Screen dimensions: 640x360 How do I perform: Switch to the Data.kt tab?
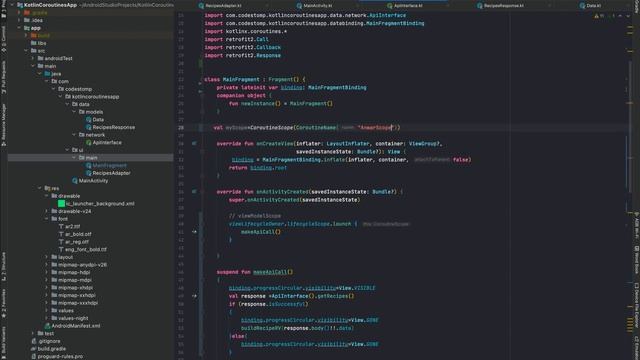(590, 6)
